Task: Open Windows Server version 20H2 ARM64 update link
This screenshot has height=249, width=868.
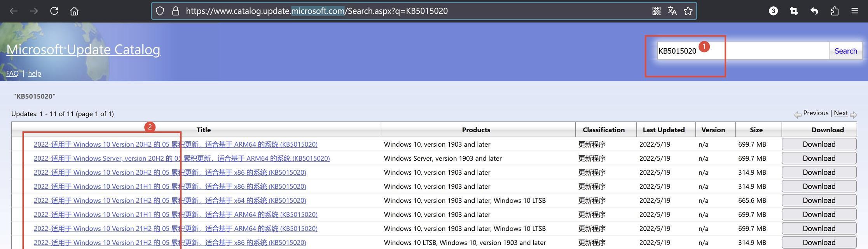Action: 182,158
